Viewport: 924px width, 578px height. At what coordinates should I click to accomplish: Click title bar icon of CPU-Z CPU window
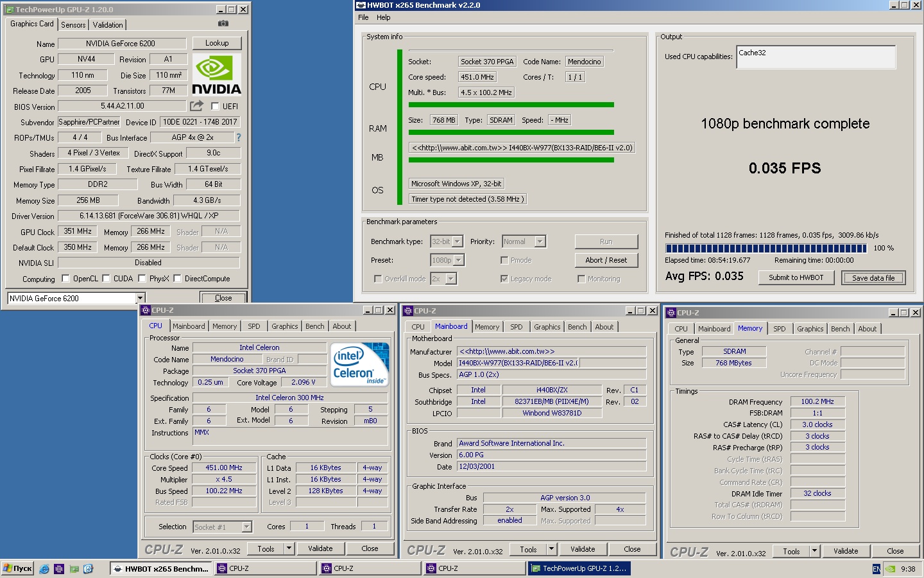(146, 310)
